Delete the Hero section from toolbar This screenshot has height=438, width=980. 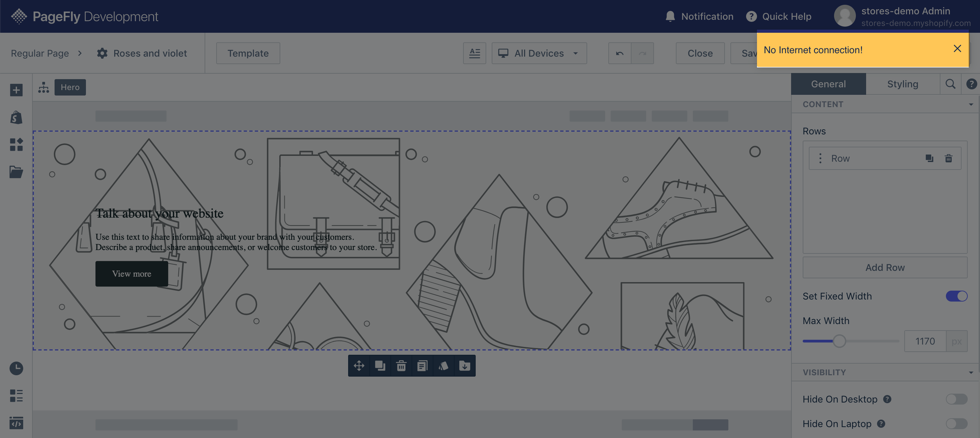pos(401,366)
